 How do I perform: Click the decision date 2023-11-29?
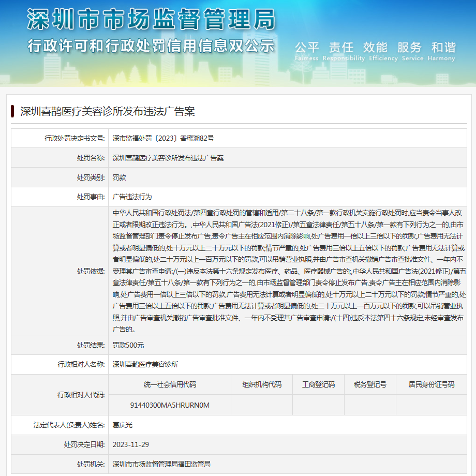tap(131, 444)
